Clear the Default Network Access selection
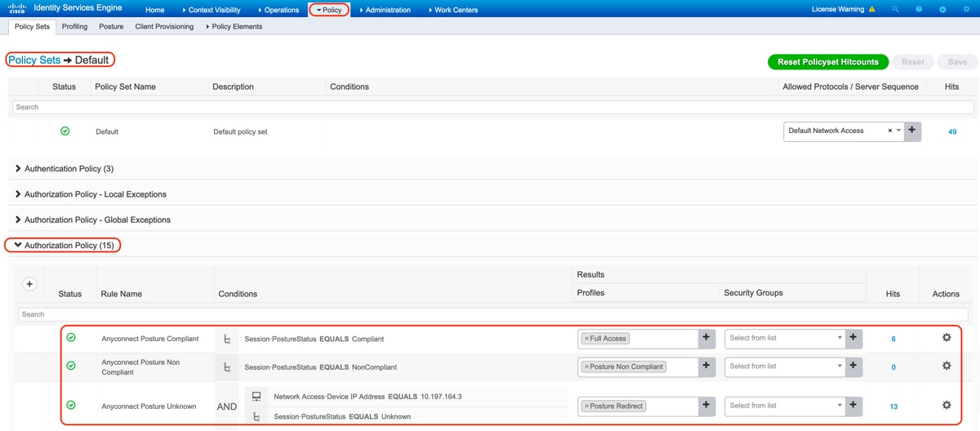 [x=890, y=131]
